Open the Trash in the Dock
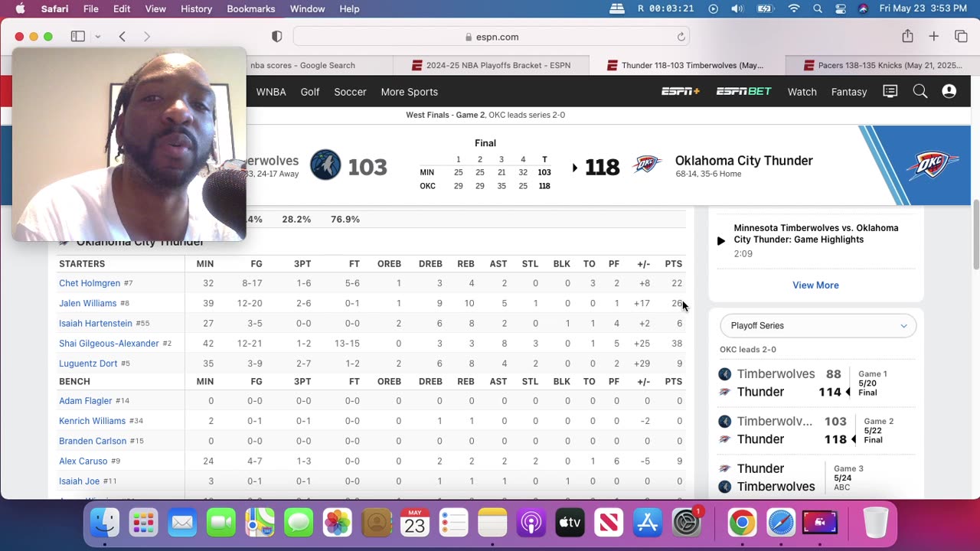Screen dimensions: 980x551 [876, 523]
